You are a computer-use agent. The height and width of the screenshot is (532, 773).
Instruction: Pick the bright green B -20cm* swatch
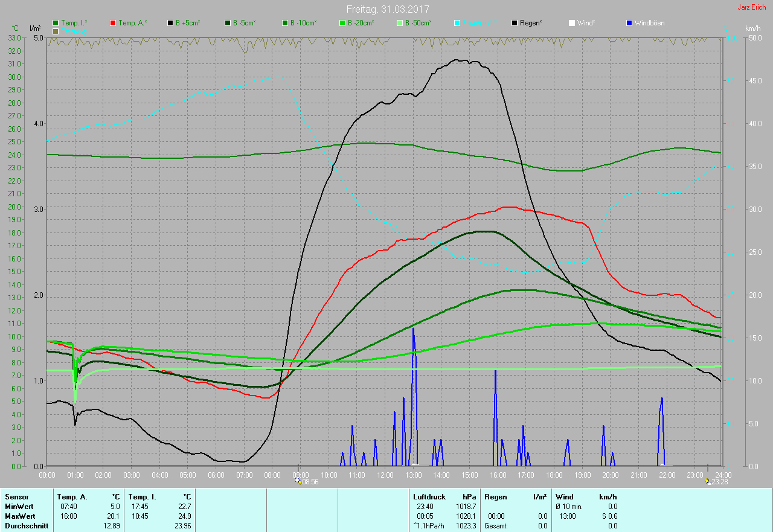pos(342,23)
